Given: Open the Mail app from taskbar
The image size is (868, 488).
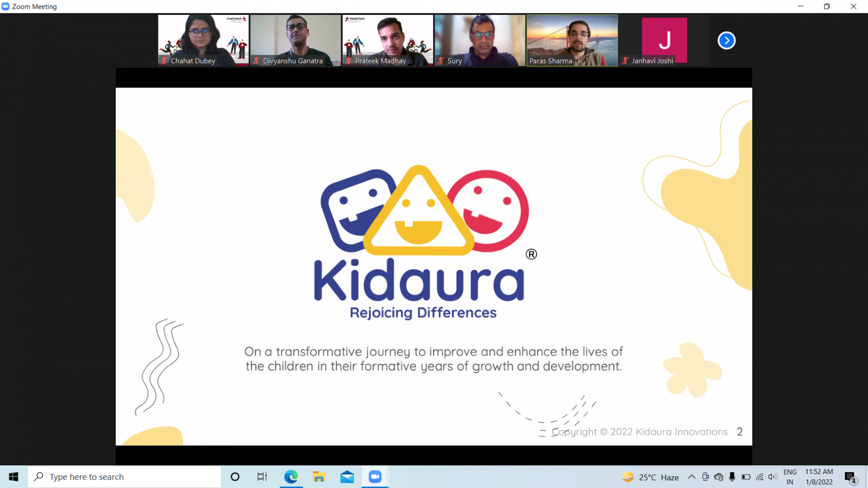Looking at the screenshot, I should click(347, 476).
